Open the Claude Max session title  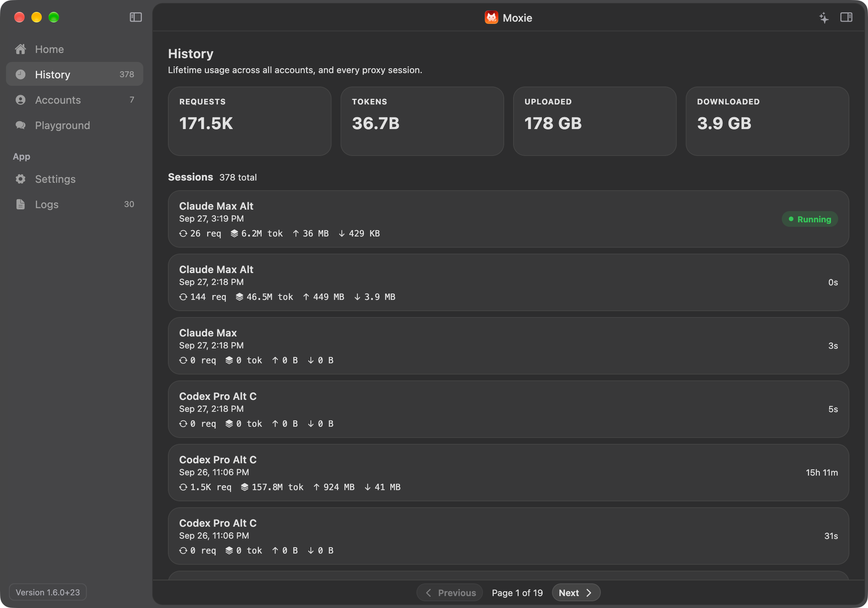click(208, 333)
